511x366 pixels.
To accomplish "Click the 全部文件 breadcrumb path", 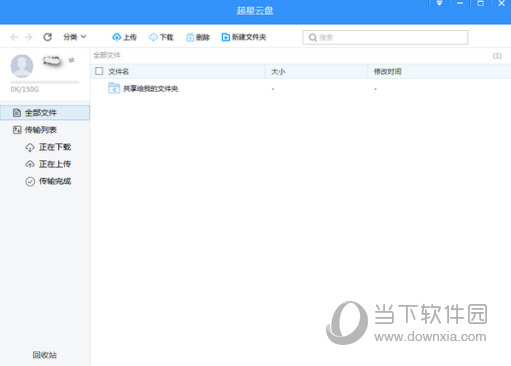I will point(107,55).
